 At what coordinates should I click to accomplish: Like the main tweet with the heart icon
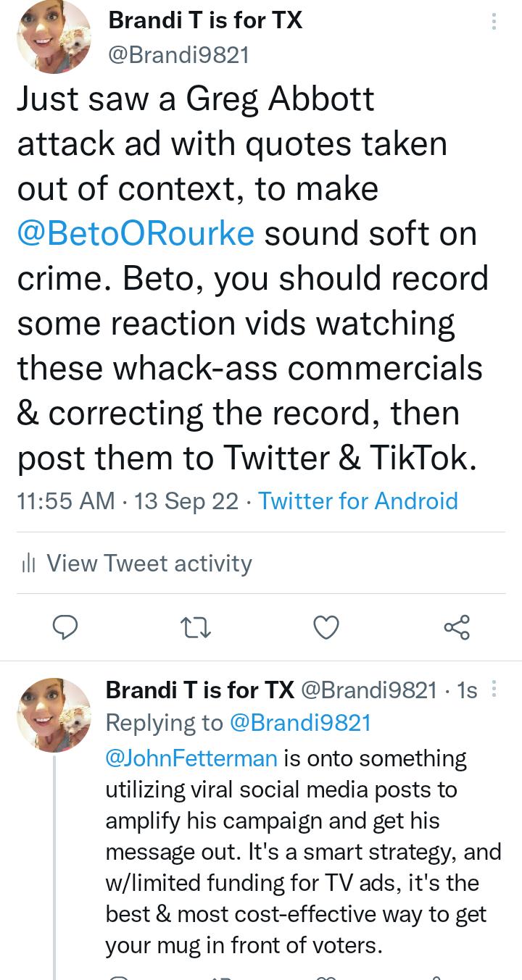coord(326,627)
